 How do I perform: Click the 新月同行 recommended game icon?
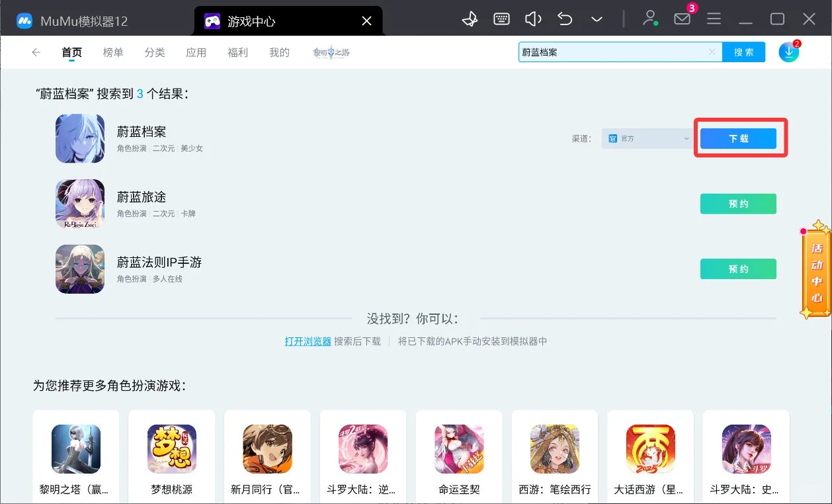268,449
